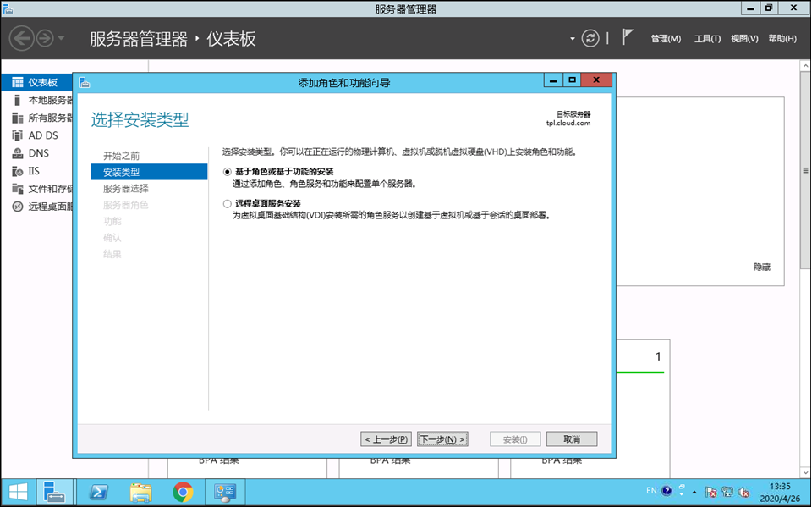Select 基于角色或基于功能的安装 radio option
This screenshot has width=812, height=507.
click(x=227, y=171)
